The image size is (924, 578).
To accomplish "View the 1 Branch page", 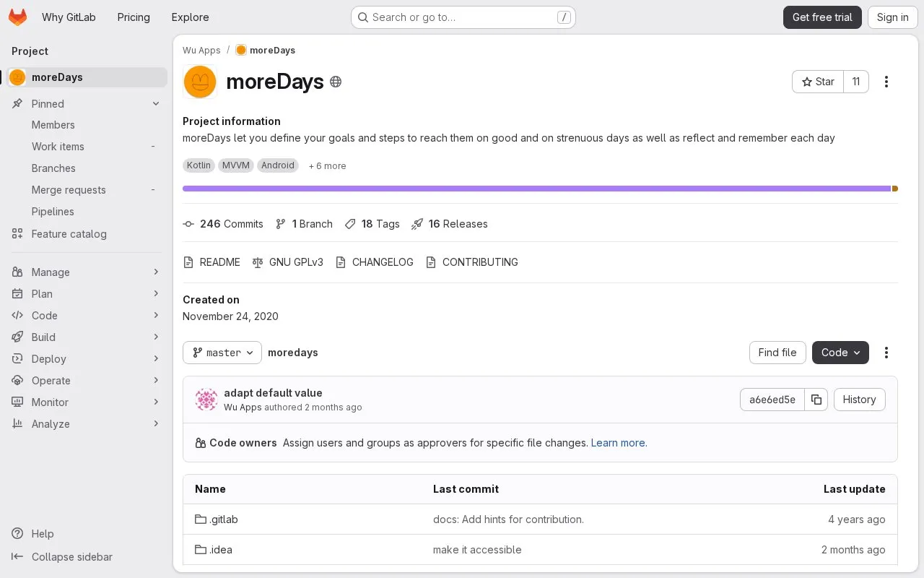I will click(x=304, y=224).
